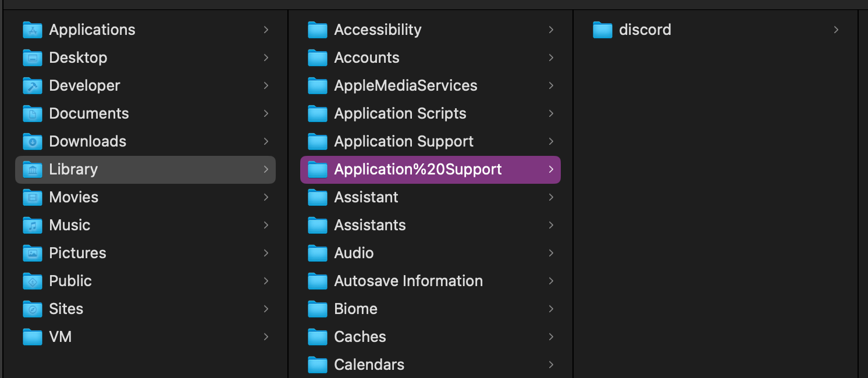The image size is (868, 378).
Task: Select the Application%20Support folder name
Action: coord(418,169)
